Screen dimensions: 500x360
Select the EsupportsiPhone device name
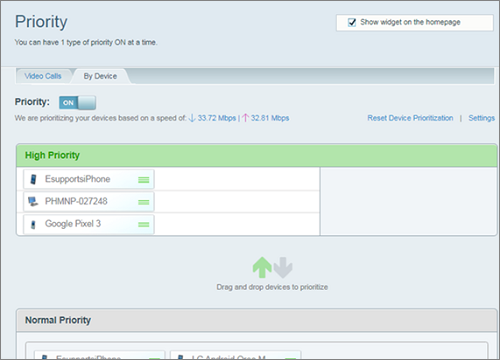point(78,179)
